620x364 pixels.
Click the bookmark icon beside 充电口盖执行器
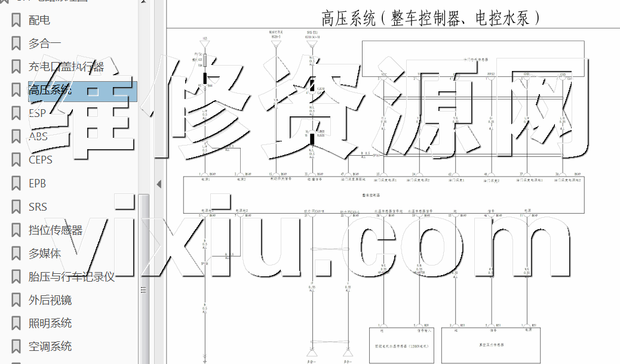pos(16,67)
